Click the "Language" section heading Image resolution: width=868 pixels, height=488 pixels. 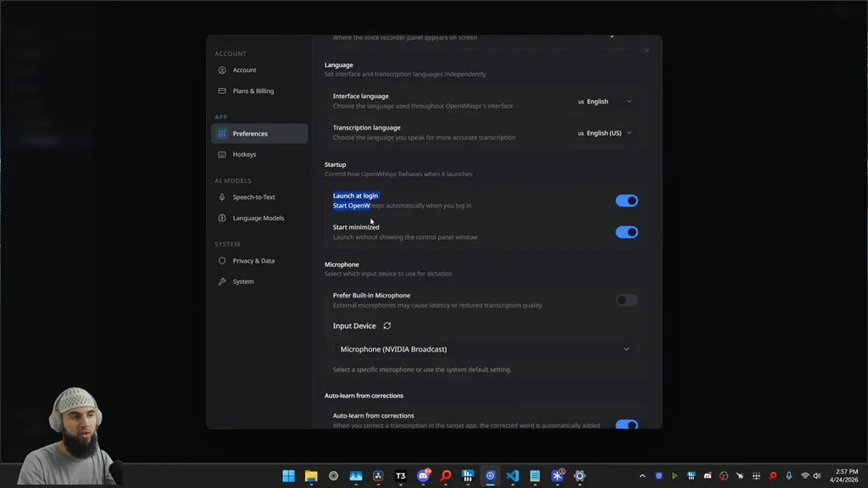(339, 65)
